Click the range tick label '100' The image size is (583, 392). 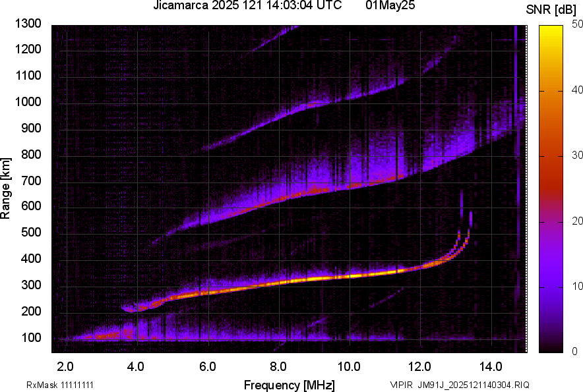31,337
